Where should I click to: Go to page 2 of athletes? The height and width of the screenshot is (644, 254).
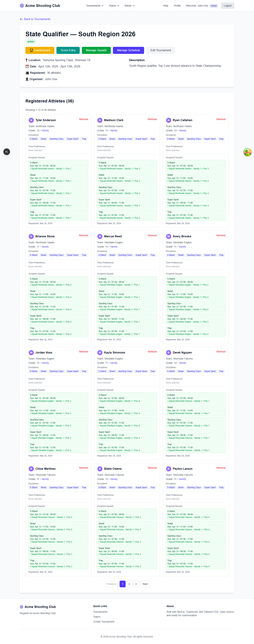point(129,584)
